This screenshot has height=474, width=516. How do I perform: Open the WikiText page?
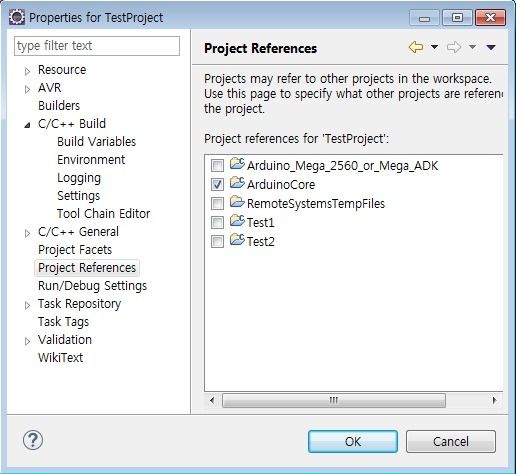pos(60,358)
